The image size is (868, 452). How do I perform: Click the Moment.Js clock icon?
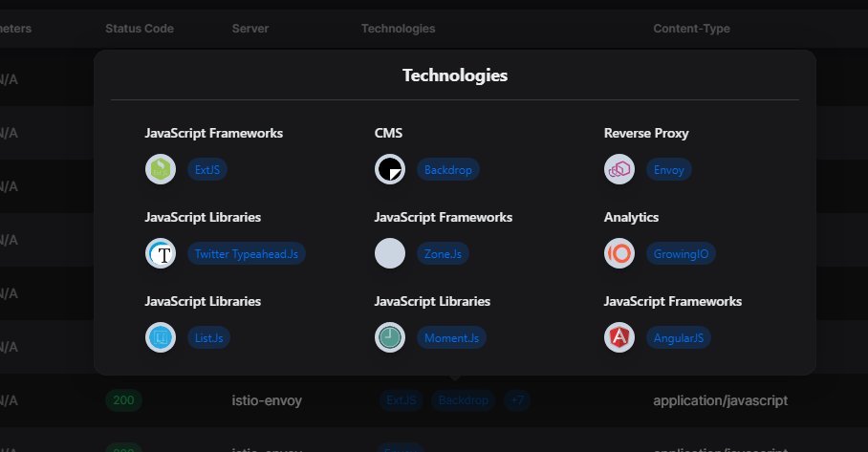pos(390,337)
